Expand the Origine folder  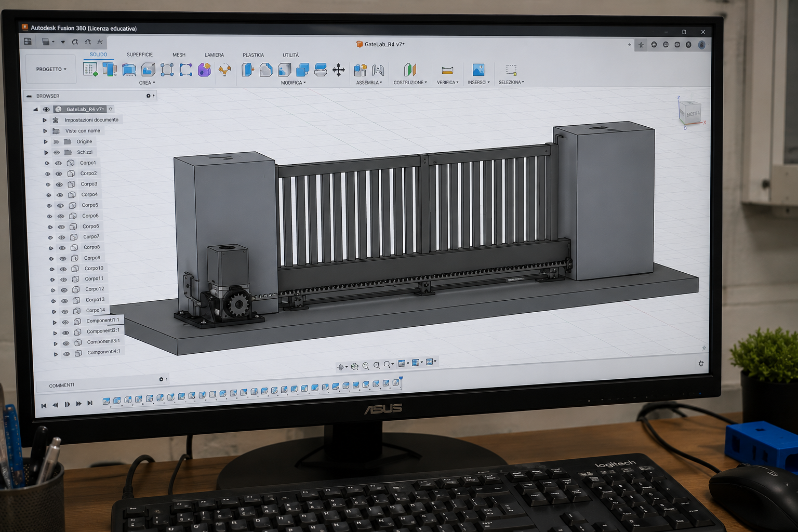click(46, 142)
